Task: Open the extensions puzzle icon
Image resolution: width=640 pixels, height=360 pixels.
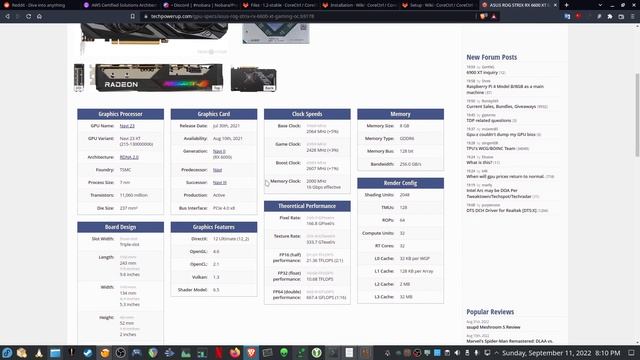Action: pos(610,16)
